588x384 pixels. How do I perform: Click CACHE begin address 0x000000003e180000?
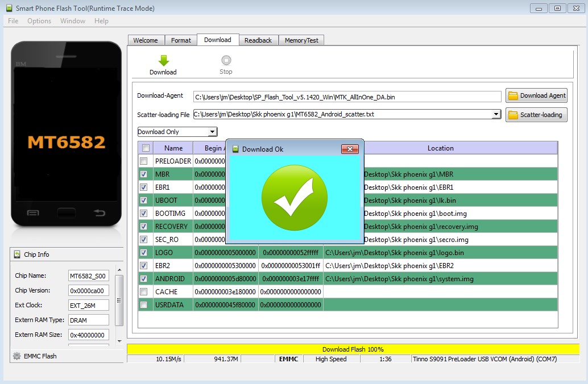225,291
